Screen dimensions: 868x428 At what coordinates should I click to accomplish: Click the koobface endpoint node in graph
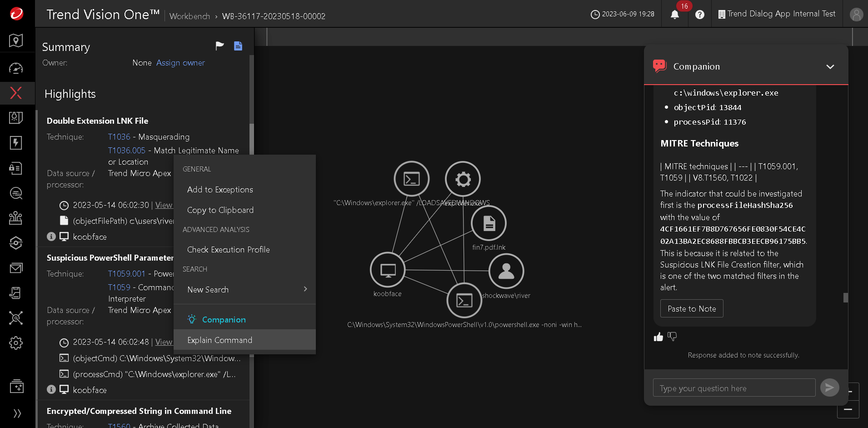click(x=388, y=271)
